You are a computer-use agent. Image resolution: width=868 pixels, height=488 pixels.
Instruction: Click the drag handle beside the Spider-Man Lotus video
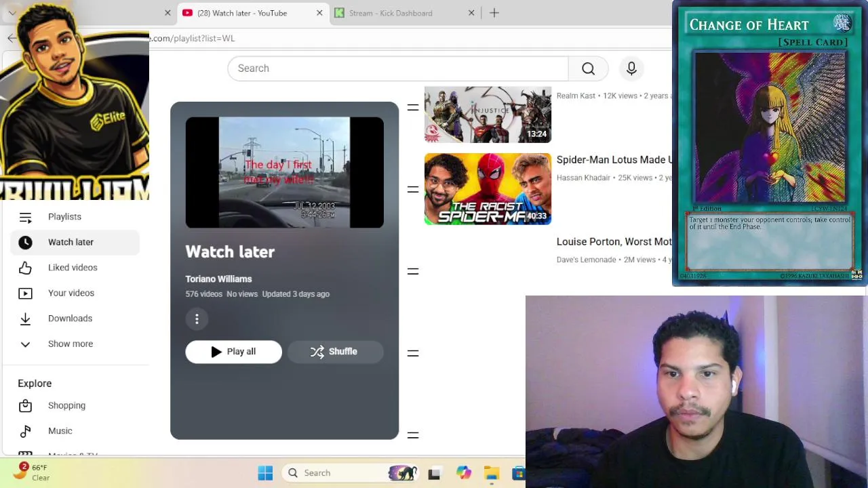(x=413, y=189)
